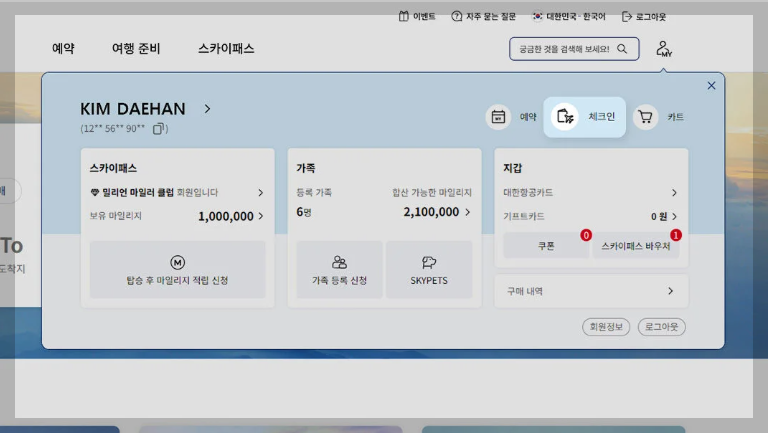This screenshot has height=433, width=768.
Task: Open the 이벤트 gift icon link
Action: coord(403,16)
